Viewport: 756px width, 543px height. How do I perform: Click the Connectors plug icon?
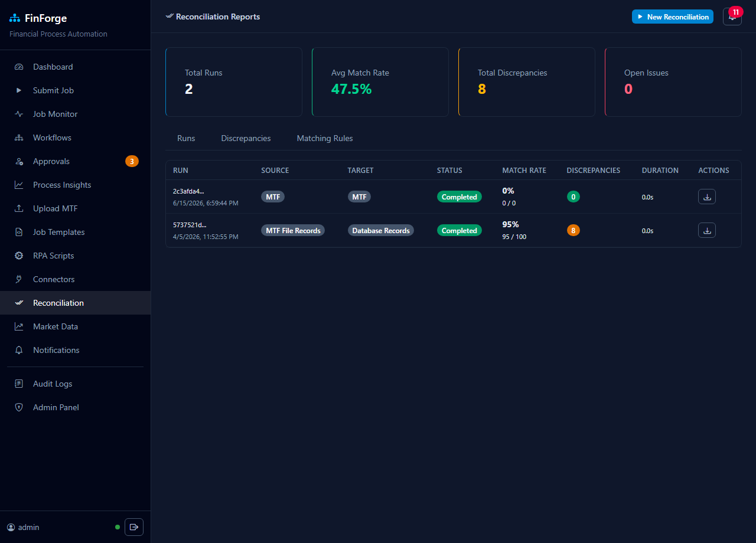(x=19, y=279)
